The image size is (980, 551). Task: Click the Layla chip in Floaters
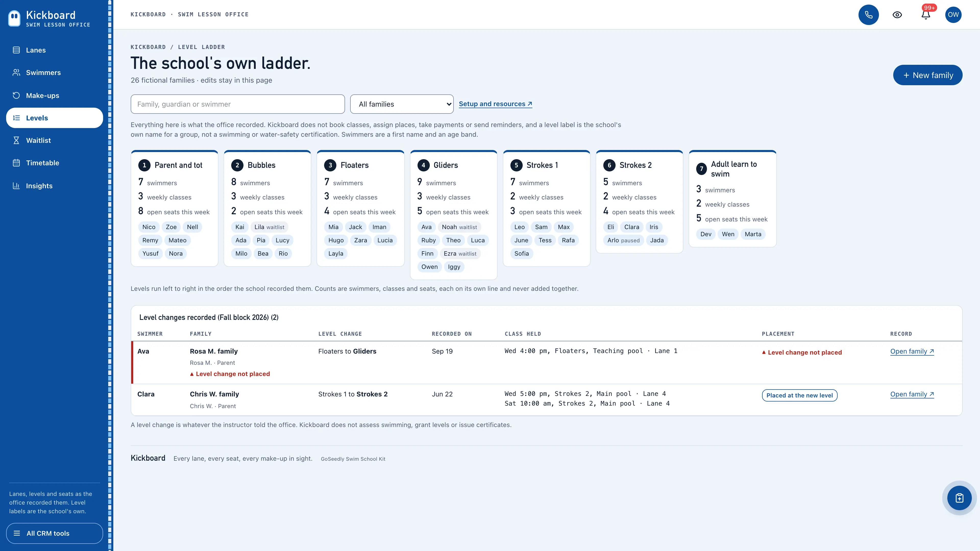336,254
